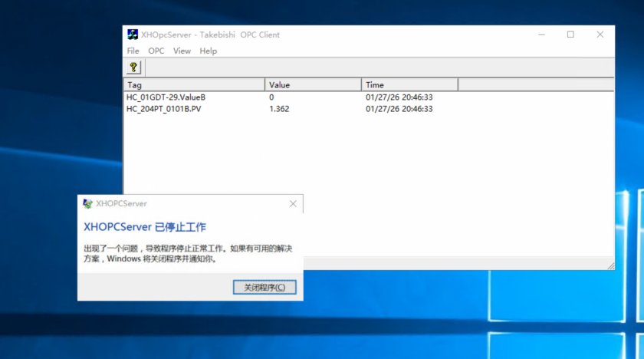Click the Takebishi OPC Client title bar icon
Image resolution: width=644 pixels, height=359 pixels.
point(132,35)
